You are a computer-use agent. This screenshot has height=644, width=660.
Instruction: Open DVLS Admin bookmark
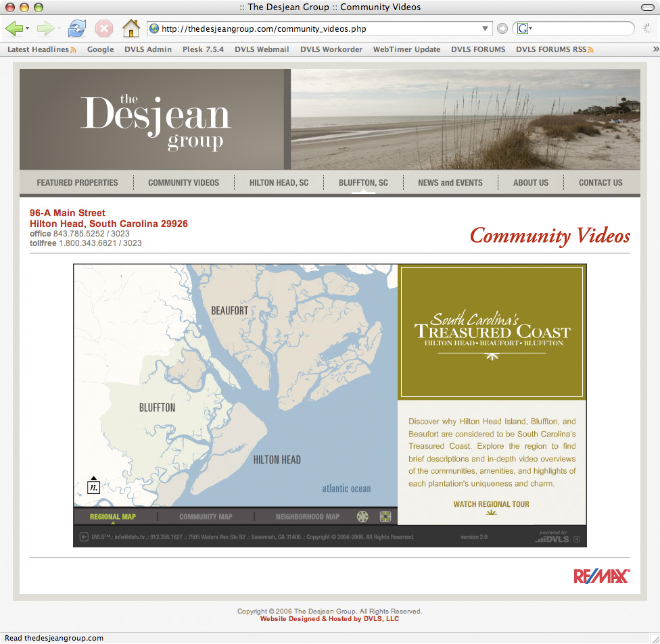coord(147,49)
